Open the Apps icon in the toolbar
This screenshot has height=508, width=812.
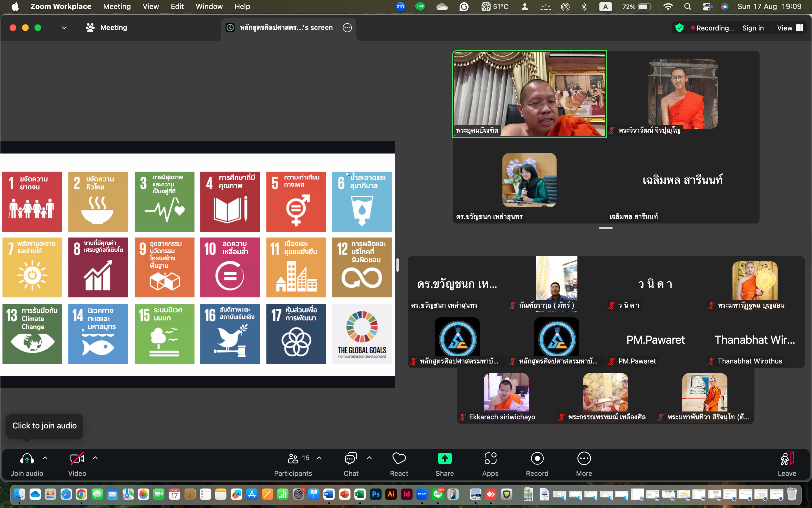pyautogui.click(x=490, y=459)
